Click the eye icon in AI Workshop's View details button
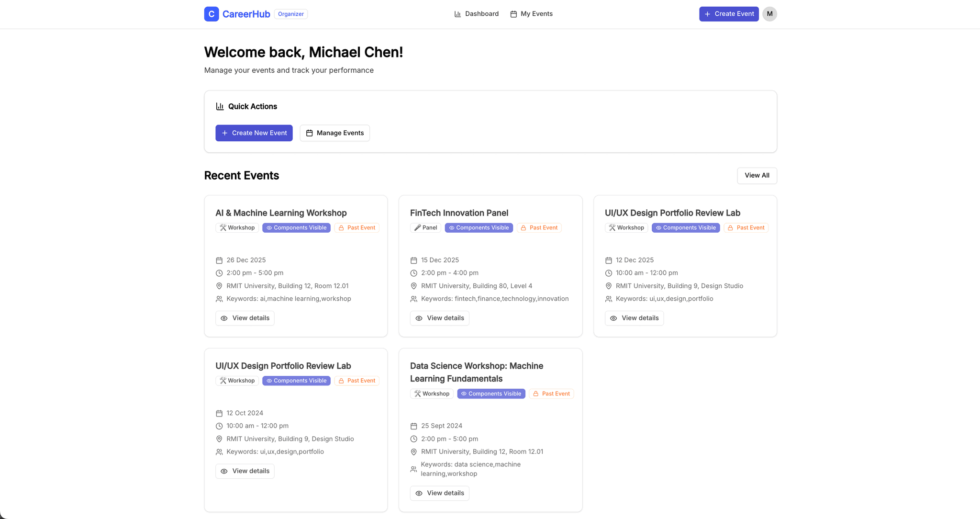 tap(224, 318)
